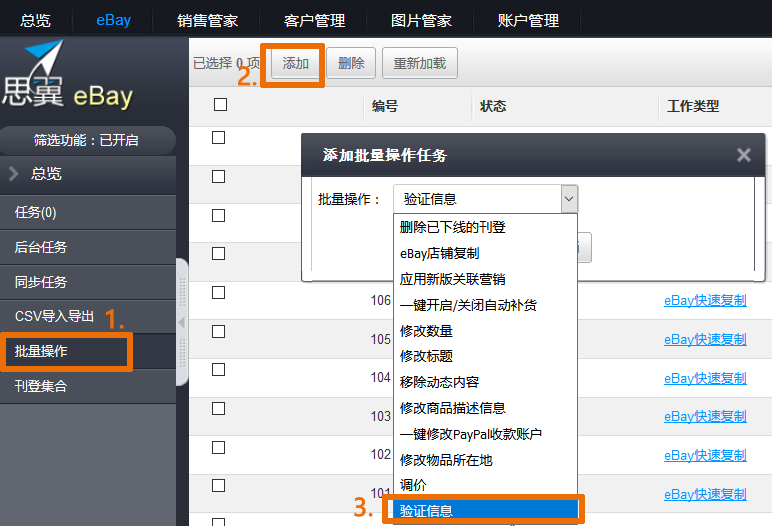Choose the 修改商品描述信息 option

click(485, 408)
